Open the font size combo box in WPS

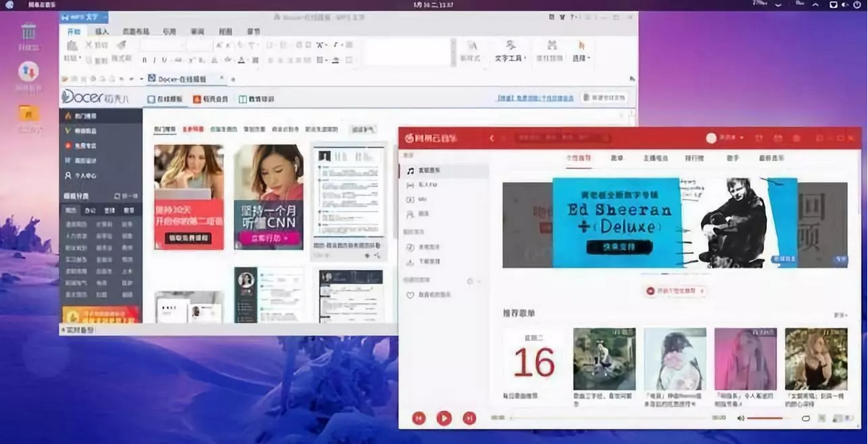point(199,45)
